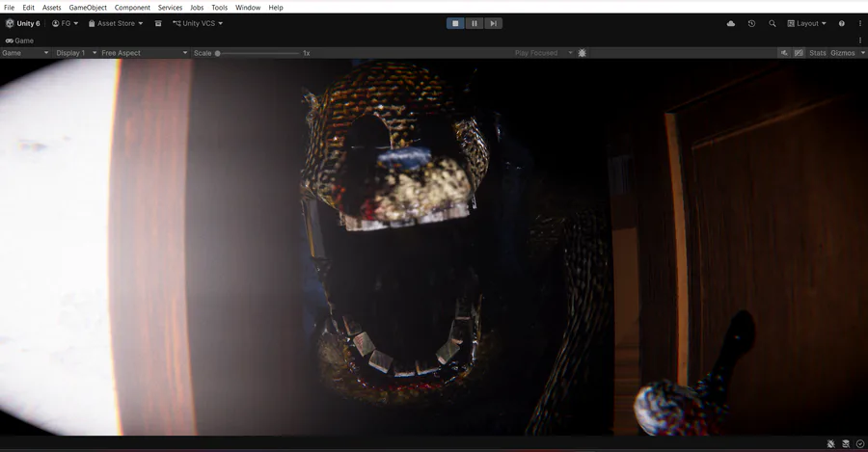Open the Window menu

248,7
